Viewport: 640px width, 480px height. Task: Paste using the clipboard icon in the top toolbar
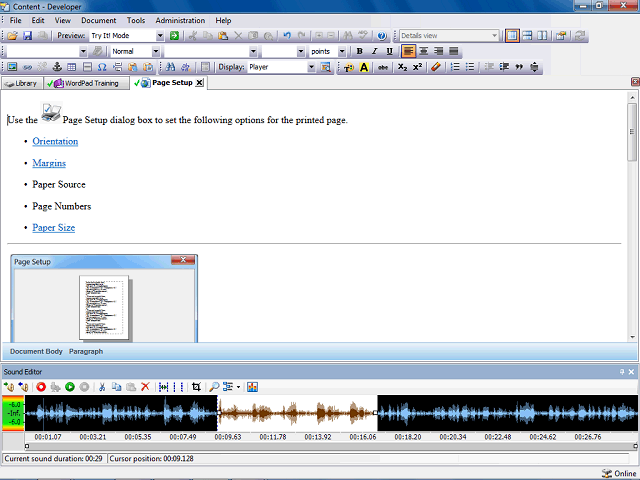pos(223,36)
